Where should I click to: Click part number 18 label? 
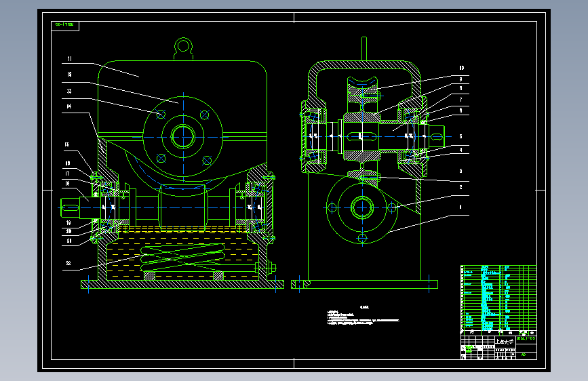pos(68,184)
